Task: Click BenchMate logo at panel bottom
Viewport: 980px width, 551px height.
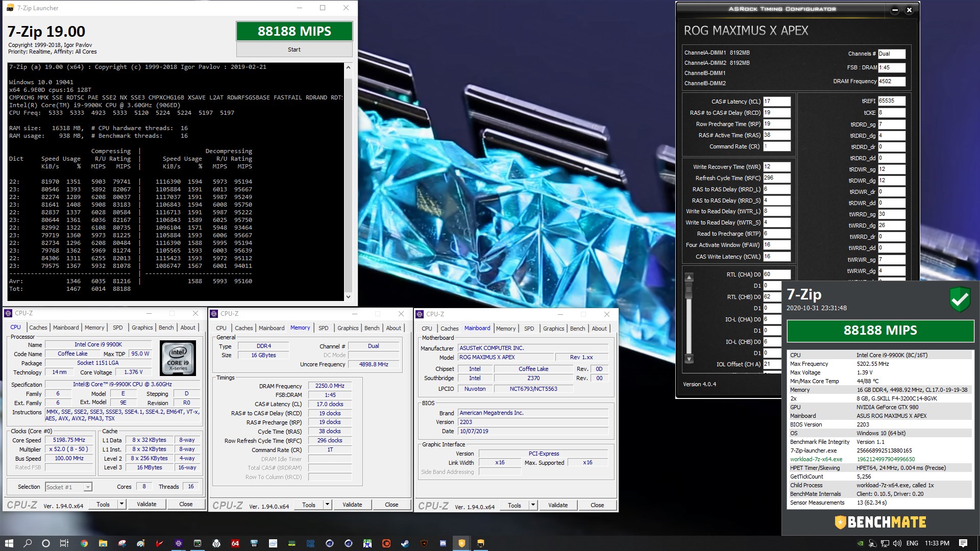Action: [880, 522]
